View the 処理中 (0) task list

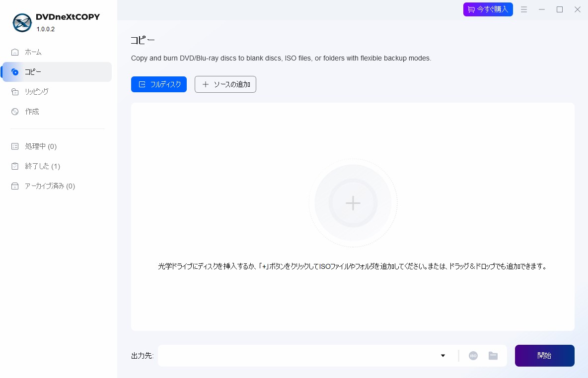57,146
